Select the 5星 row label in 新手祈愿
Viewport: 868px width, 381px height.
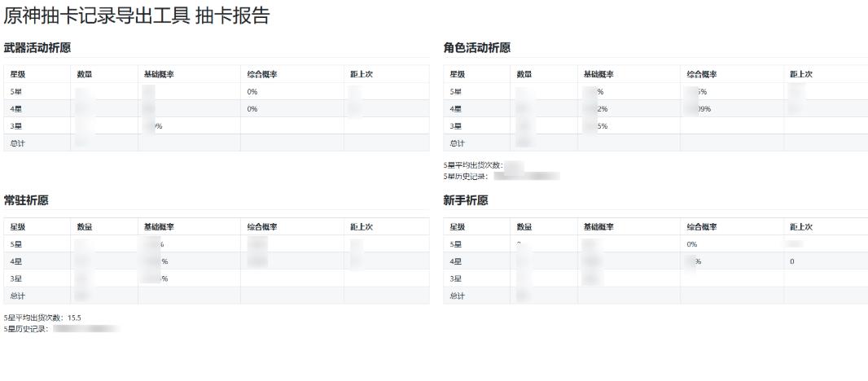(x=456, y=244)
